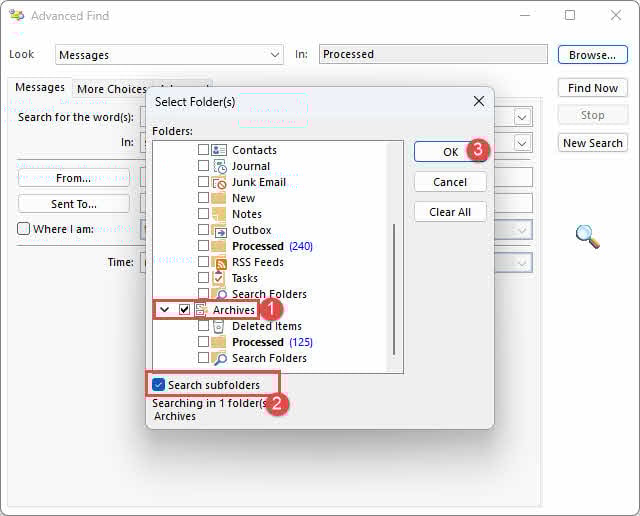Select the Messages tab
The height and width of the screenshot is (516, 640).
(x=40, y=88)
